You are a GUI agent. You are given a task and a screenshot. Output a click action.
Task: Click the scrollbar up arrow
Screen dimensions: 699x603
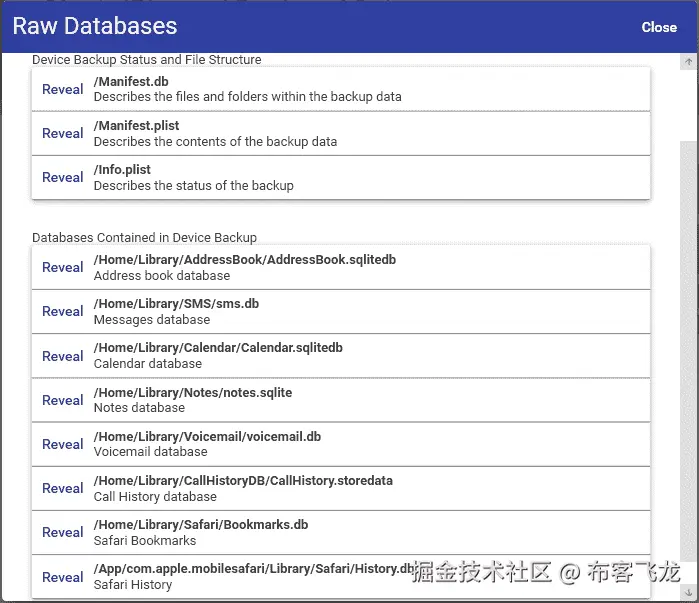pos(689,62)
